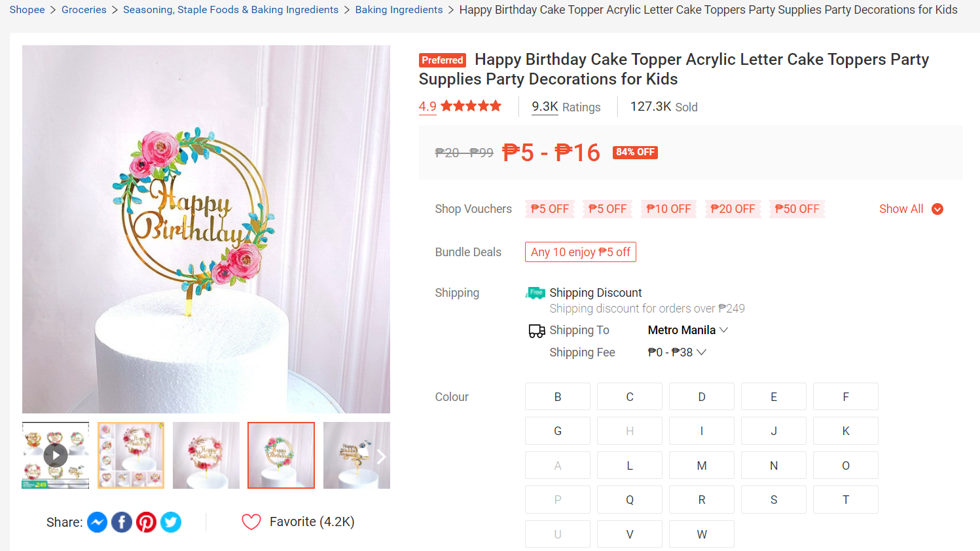Open Metro Manila shipping location dropdown
The image size is (980, 551).
687,330
